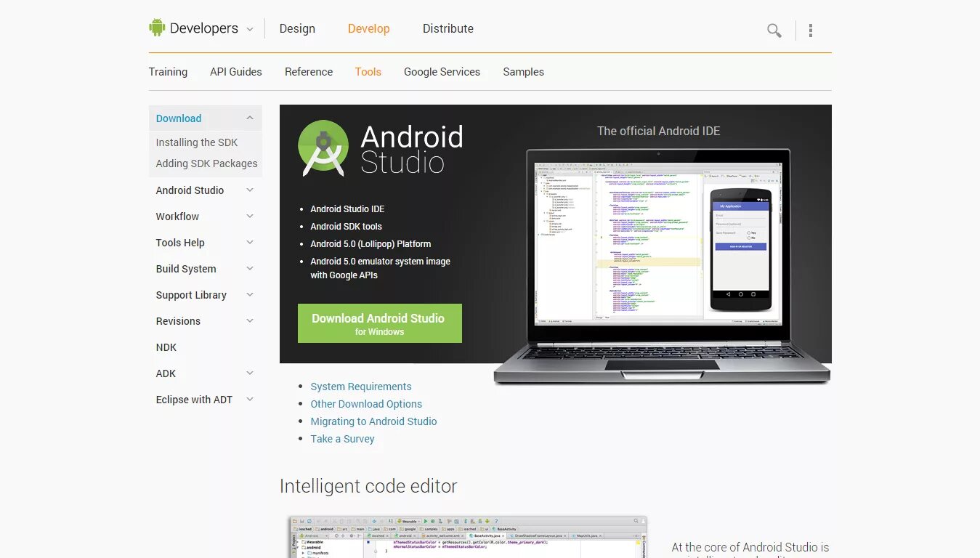The image size is (980, 558).
Task: Expand the Support Library chevron
Action: pyautogui.click(x=250, y=295)
